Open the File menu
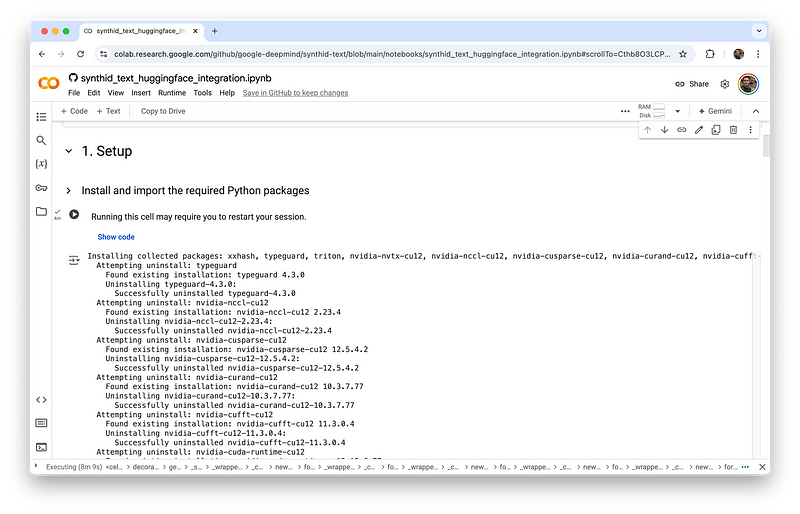 coord(74,93)
